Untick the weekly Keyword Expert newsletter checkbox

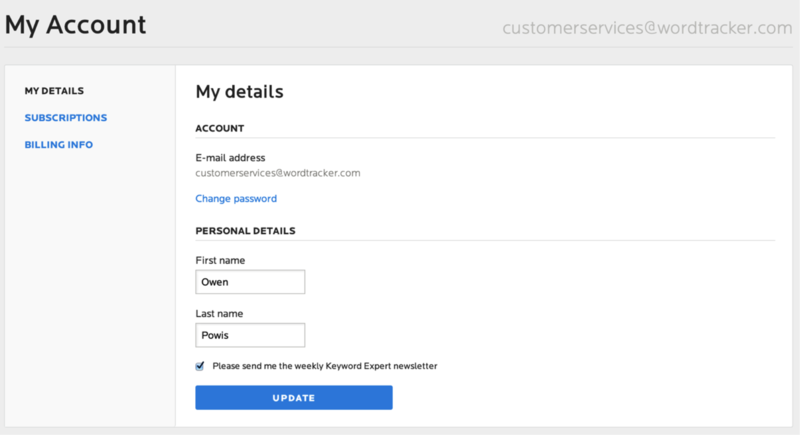coord(200,366)
